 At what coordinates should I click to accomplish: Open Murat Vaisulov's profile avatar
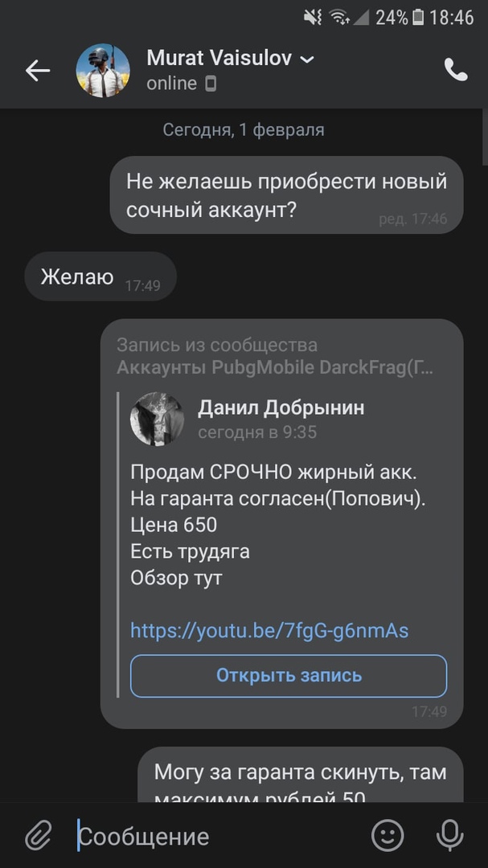[103, 71]
